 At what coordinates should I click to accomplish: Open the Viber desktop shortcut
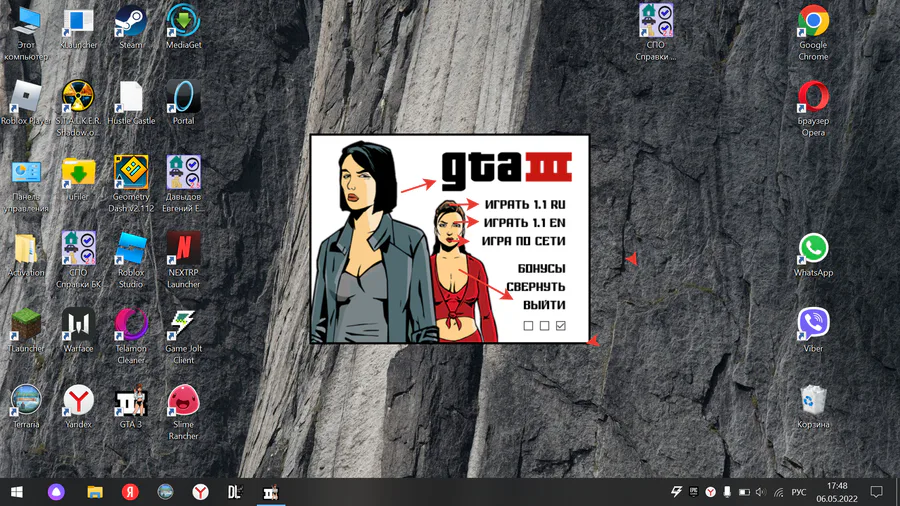[x=813, y=330]
